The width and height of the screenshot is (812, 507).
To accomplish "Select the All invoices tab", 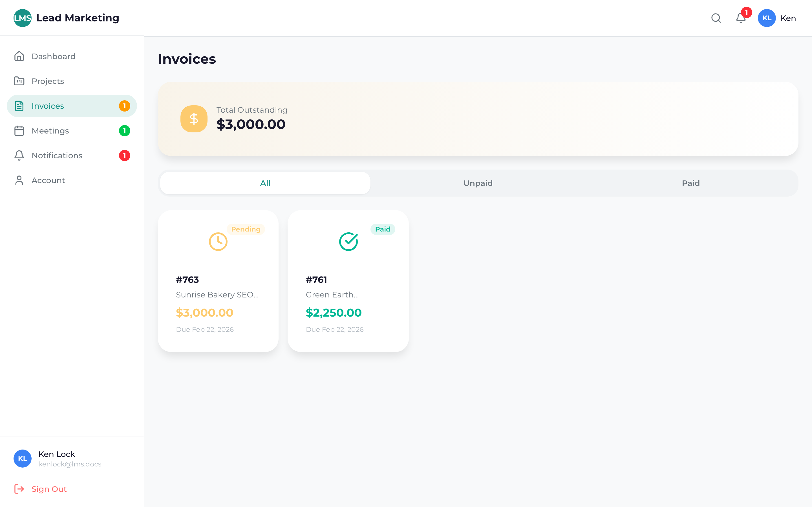I will pyautogui.click(x=265, y=183).
